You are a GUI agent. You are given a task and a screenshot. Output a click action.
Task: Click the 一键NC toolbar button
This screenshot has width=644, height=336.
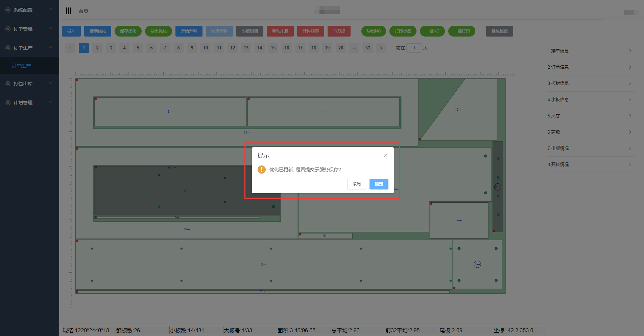pyautogui.click(x=432, y=31)
